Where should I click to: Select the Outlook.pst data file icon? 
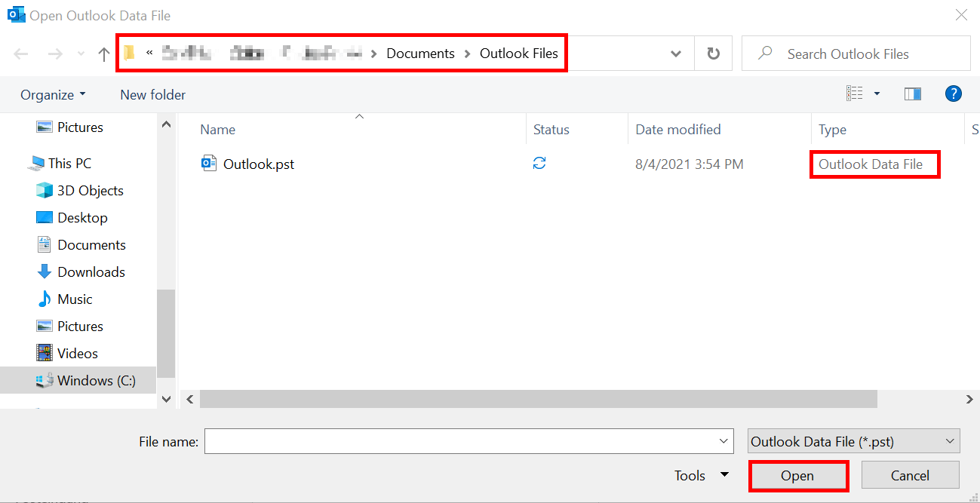coord(209,163)
